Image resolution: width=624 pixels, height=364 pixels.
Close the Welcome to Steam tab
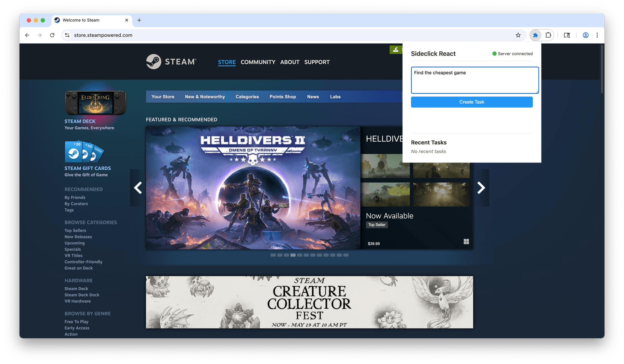[x=126, y=20]
